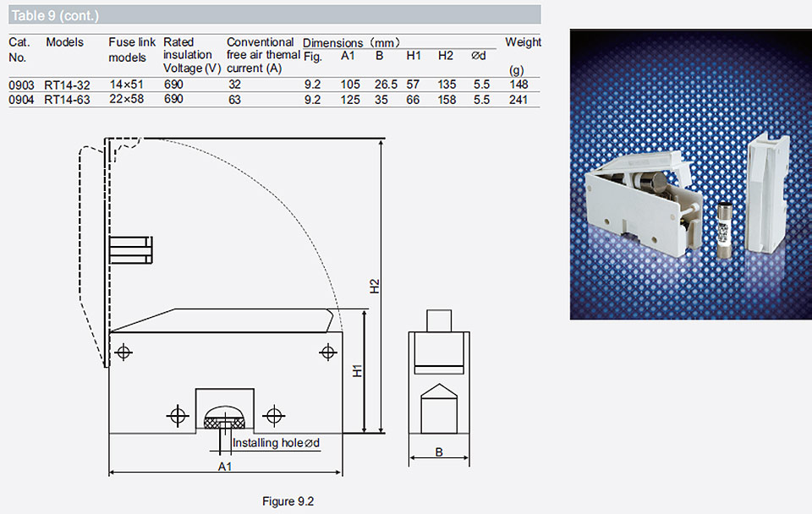Click the H2 value "158"

point(447,100)
